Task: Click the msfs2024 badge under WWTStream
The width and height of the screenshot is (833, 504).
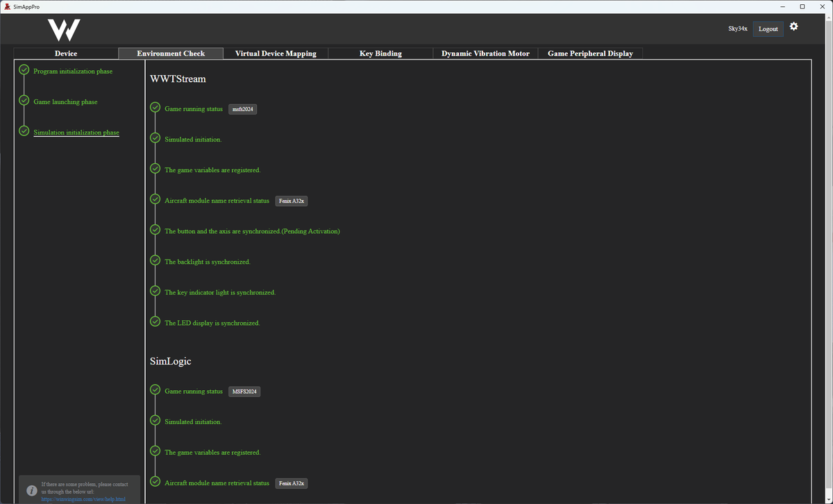Action: coord(243,109)
